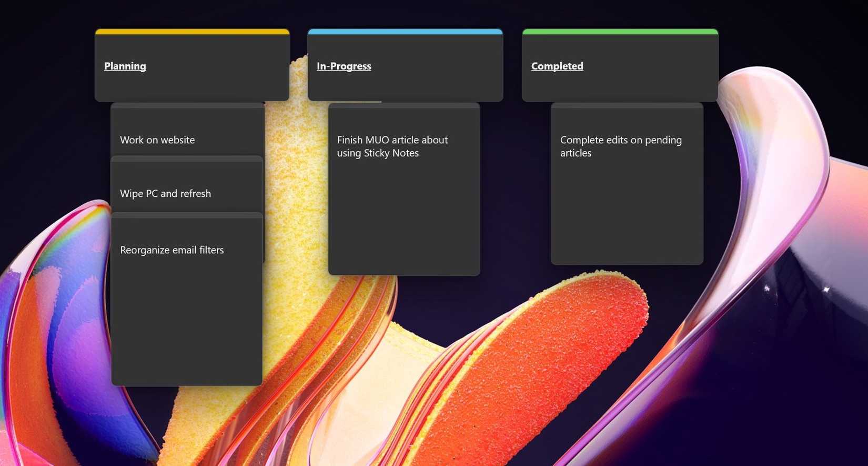Image resolution: width=868 pixels, height=466 pixels.
Task: Click the Completed header text
Action: coord(557,66)
